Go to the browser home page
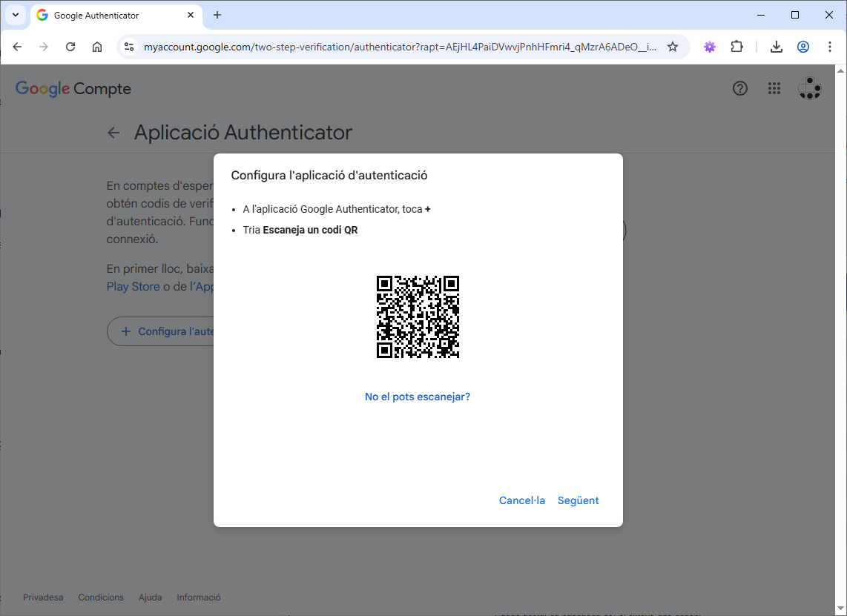 point(97,46)
